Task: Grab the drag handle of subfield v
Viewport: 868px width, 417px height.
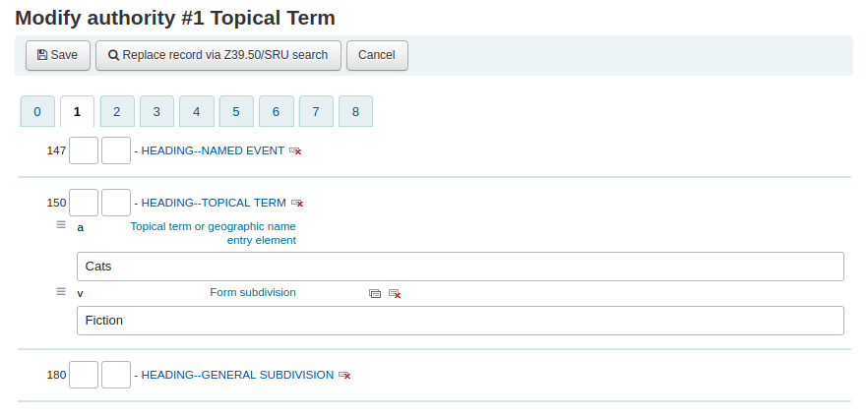Action: (x=61, y=292)
